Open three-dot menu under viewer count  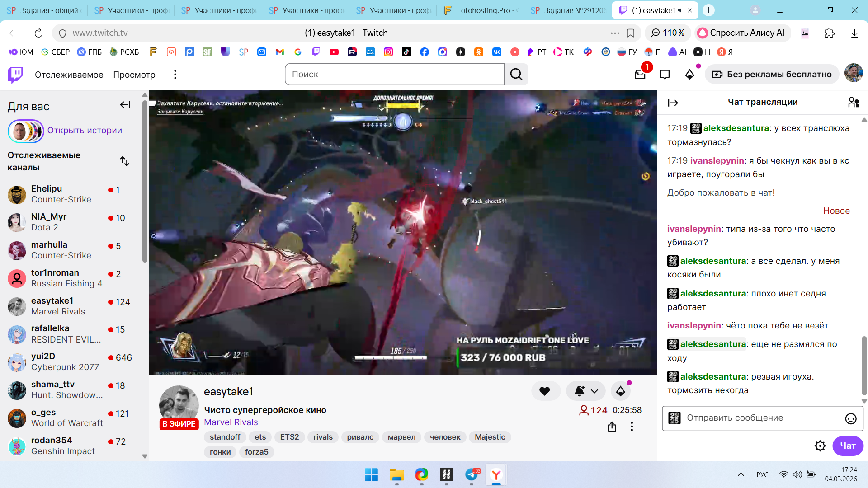tap(632, 427)
